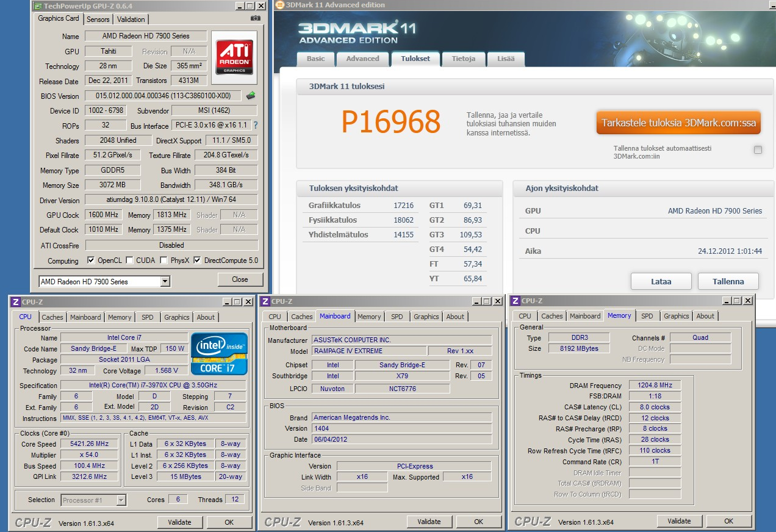Click the BIOS Version field in GPU-Z

click(x=163, y=96)
